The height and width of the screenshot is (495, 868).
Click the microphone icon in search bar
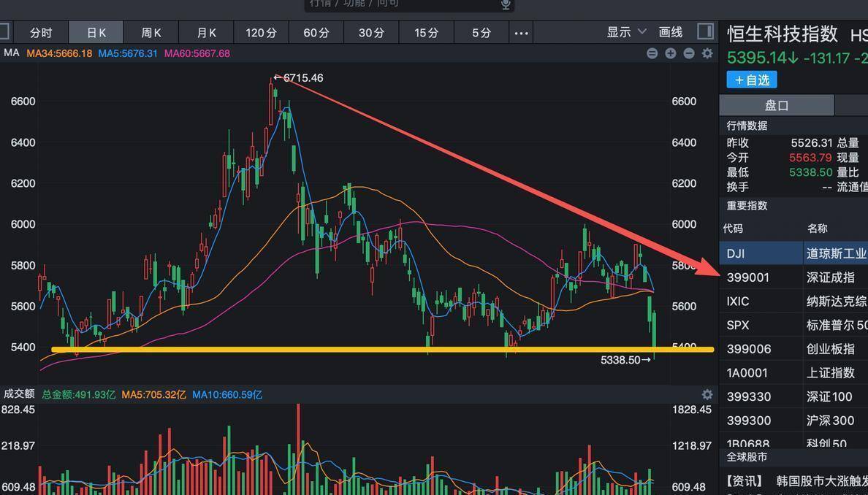(505, 4)
